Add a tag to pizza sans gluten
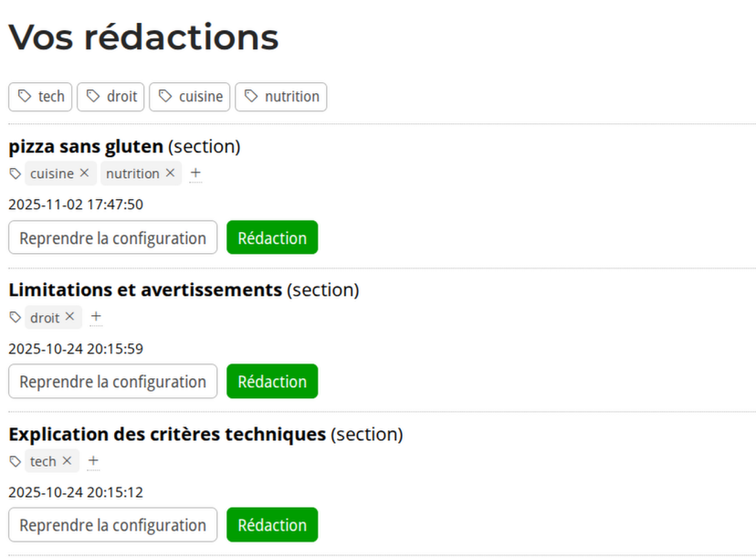The width and height of the screenshot is (756, 558). [x=195, y=174]
